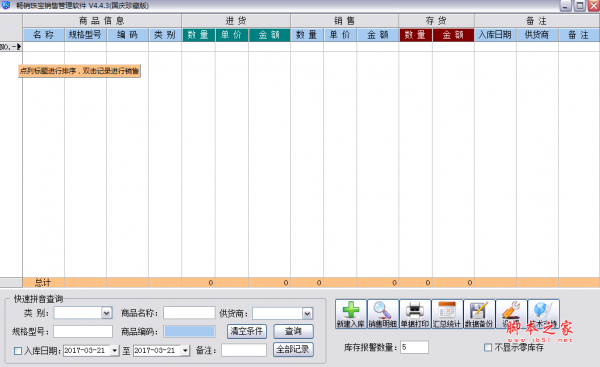Screen dimensions: 600x367
Task: Click the 库存报警数量 value field
Action: click(414, 347)
